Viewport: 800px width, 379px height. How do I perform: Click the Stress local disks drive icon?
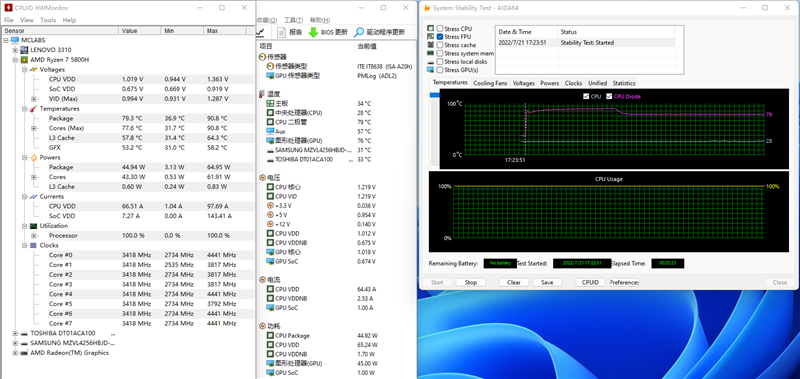[431, 62]
